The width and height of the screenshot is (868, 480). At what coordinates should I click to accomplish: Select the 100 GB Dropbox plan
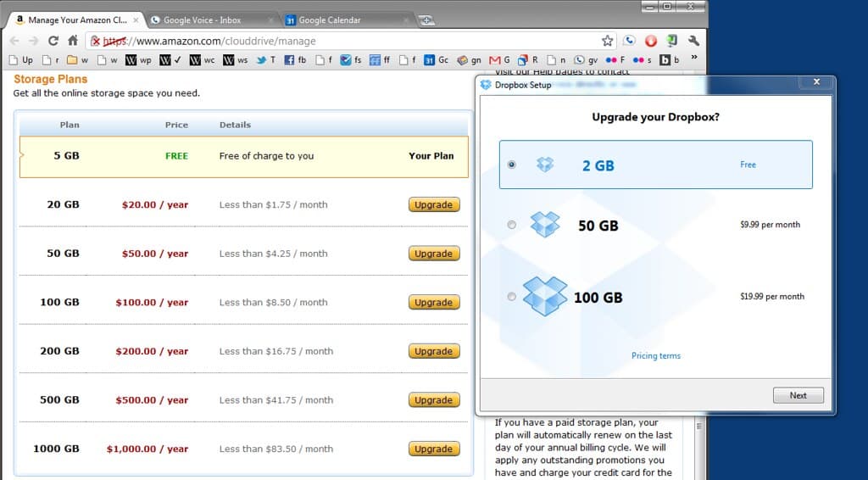tap(511, 297)
